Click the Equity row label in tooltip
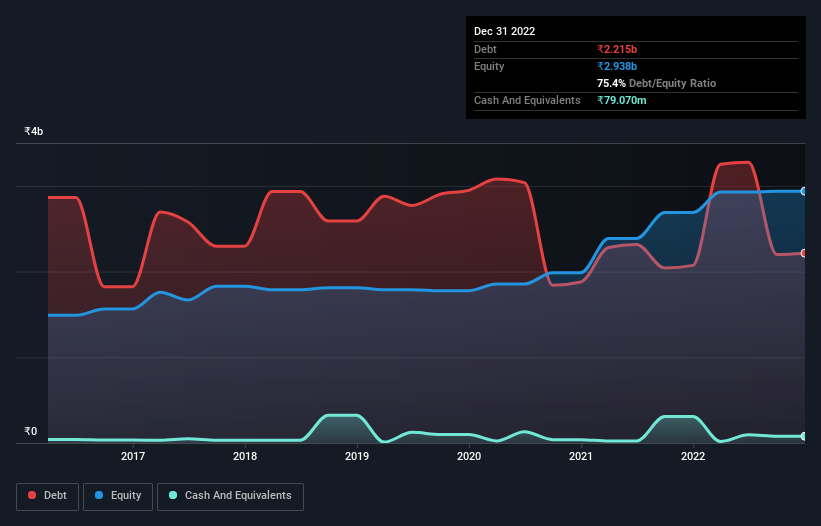Screen dimensions: 821x526 (489, 66)
